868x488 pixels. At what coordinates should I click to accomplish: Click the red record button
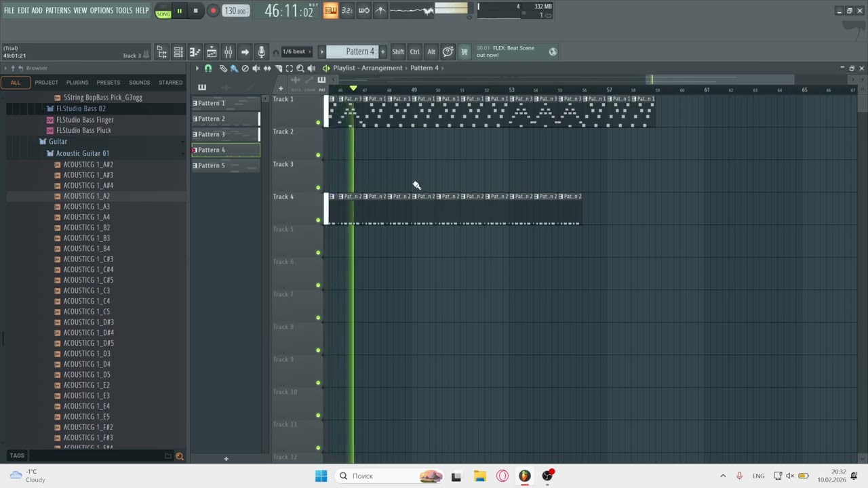[212, 11]
